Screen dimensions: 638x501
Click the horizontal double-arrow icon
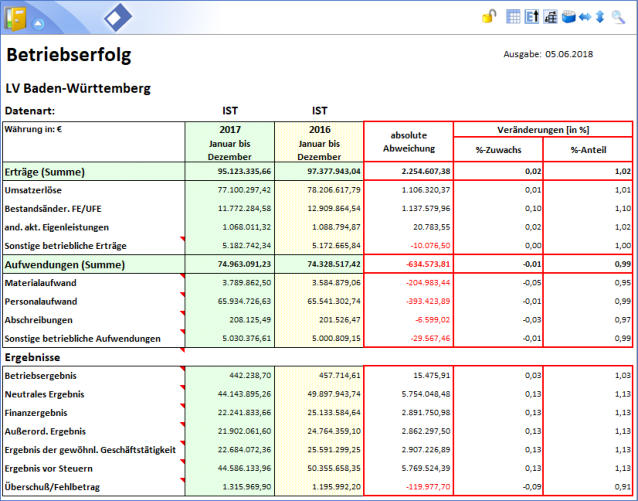point(584,16)
